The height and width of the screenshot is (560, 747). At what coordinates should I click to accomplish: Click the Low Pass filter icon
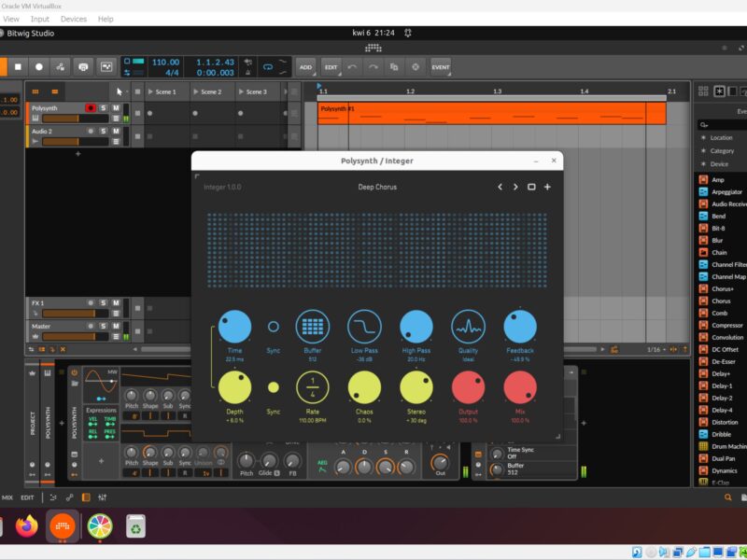point(364,327)
